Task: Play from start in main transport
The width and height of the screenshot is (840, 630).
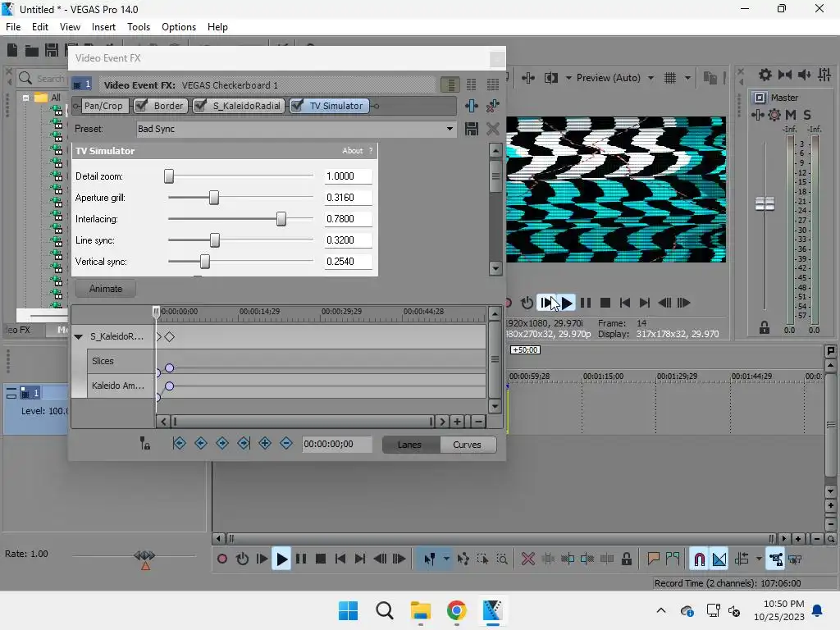Action: (262, 559)
